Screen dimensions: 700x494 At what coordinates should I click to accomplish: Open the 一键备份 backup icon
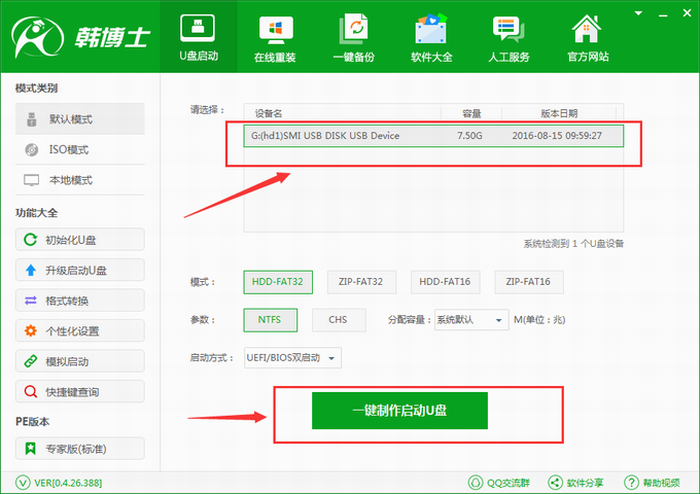click(x=354, y=37)
